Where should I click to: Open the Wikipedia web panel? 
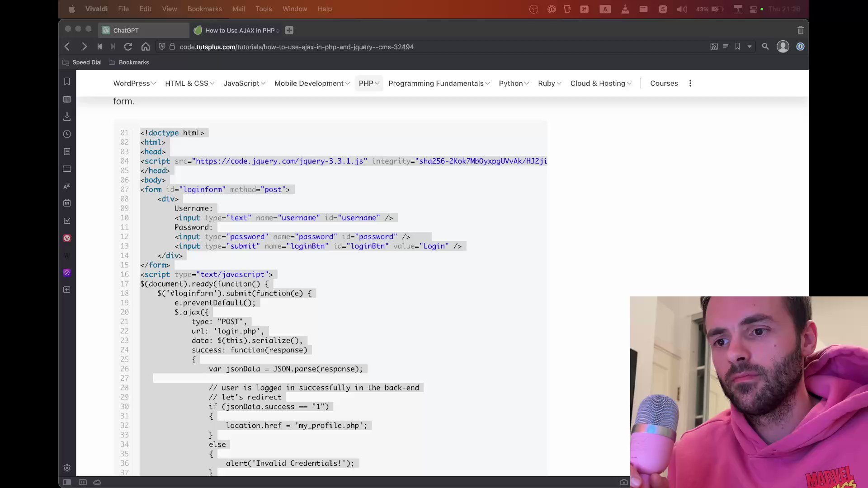67,255
